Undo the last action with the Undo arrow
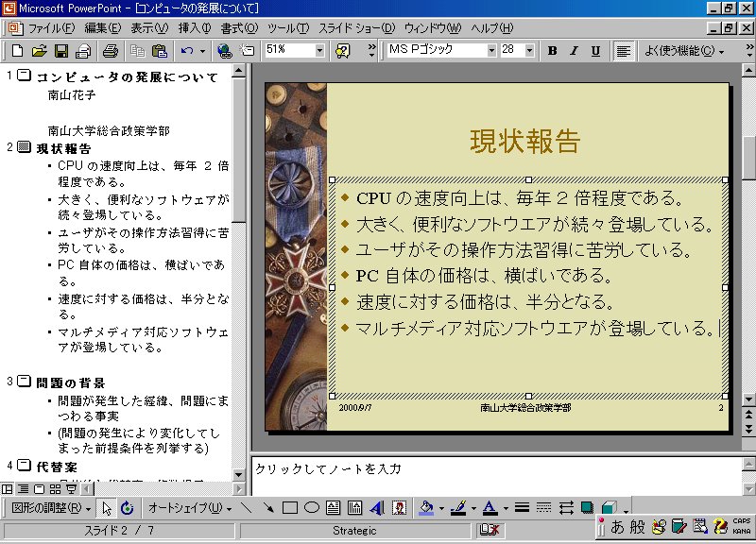Image resolution: width=756 pixels, height=544 pixels. [x=187, y=51]
